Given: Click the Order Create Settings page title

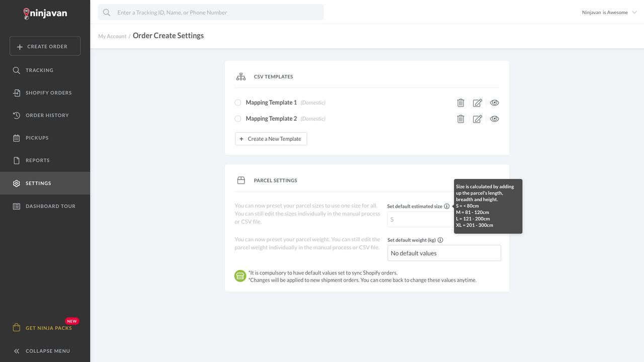Looking at the screenshot, I should point(168,36).
